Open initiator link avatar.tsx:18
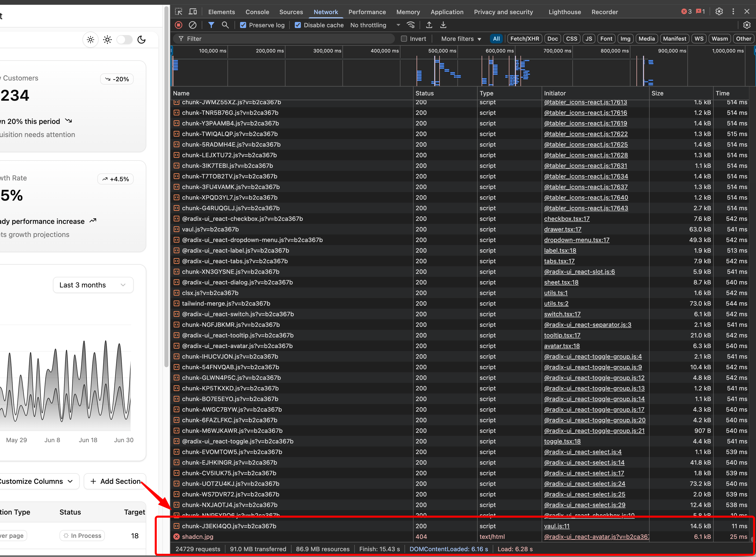 (x=562, y=346)
